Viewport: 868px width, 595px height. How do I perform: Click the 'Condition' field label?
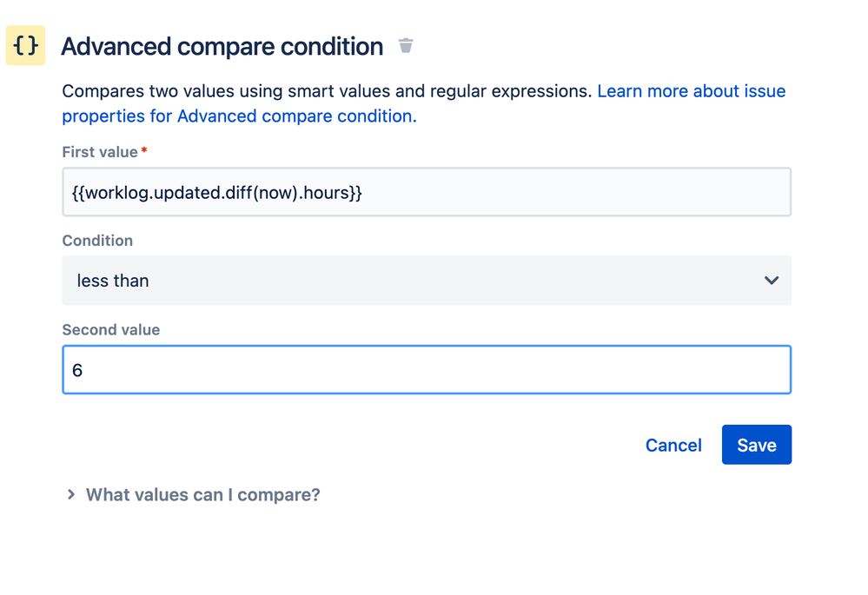point(97,241)
